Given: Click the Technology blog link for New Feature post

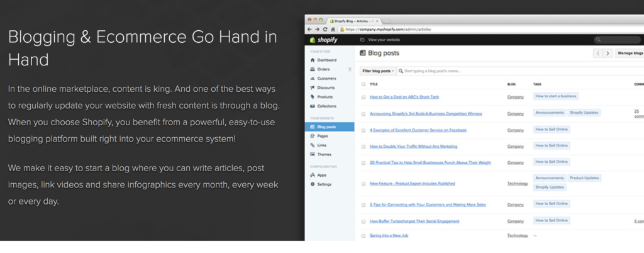Looking at the screenshot, I should tap(518, 184).
